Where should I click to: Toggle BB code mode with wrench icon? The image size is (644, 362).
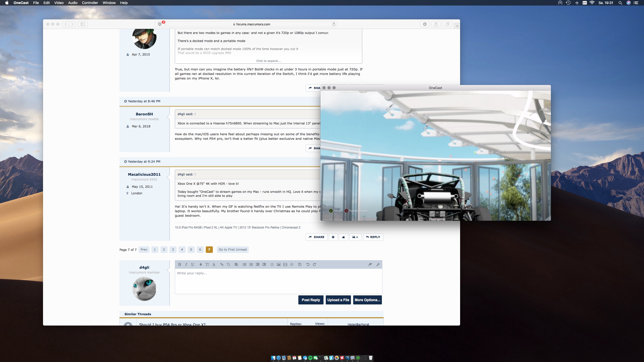click(378, 264)
